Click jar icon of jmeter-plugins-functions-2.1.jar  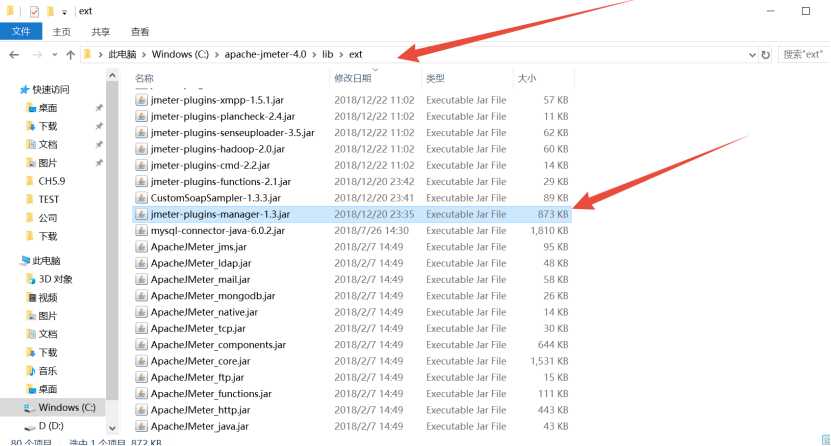coord(141,182)
